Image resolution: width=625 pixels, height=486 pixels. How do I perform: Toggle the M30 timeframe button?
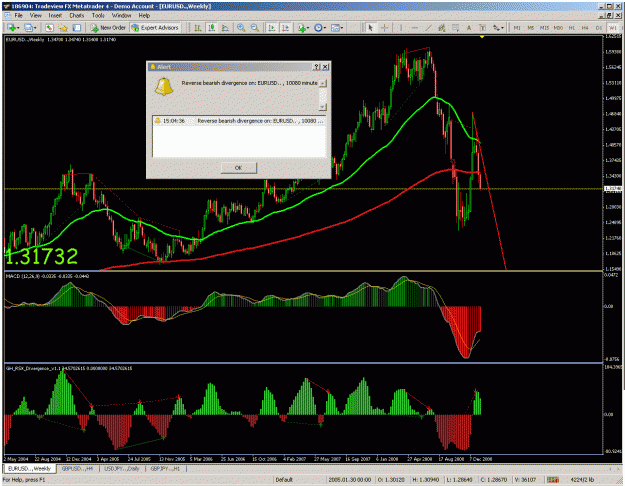tap(558, 28)
